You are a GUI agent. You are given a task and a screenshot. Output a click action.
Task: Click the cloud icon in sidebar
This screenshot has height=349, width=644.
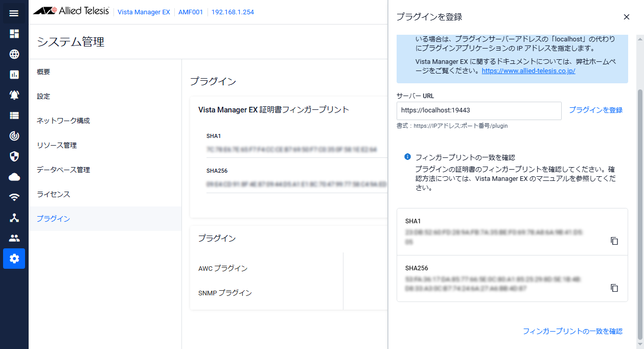14,177
